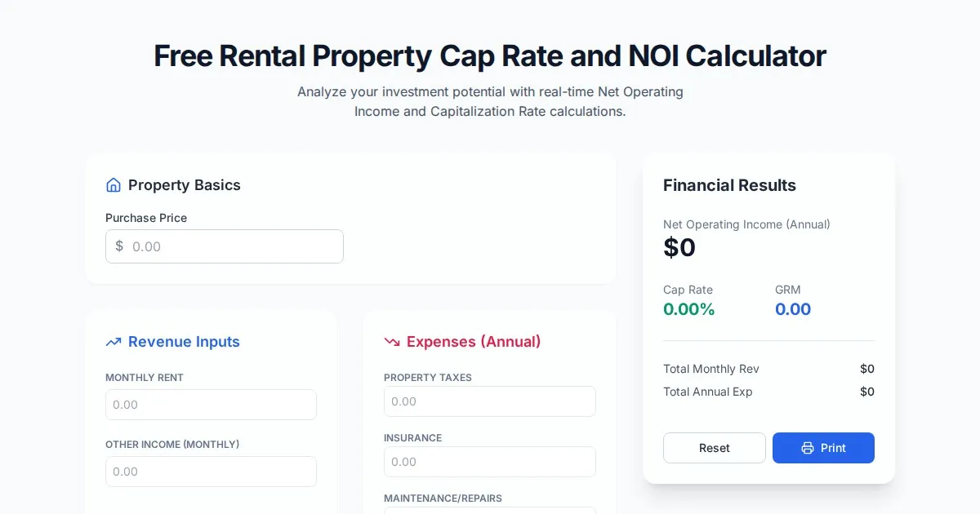Click the Cap Rate and NOI Calculator page title
The image size is (980, 514).
(x=490, y=56)
